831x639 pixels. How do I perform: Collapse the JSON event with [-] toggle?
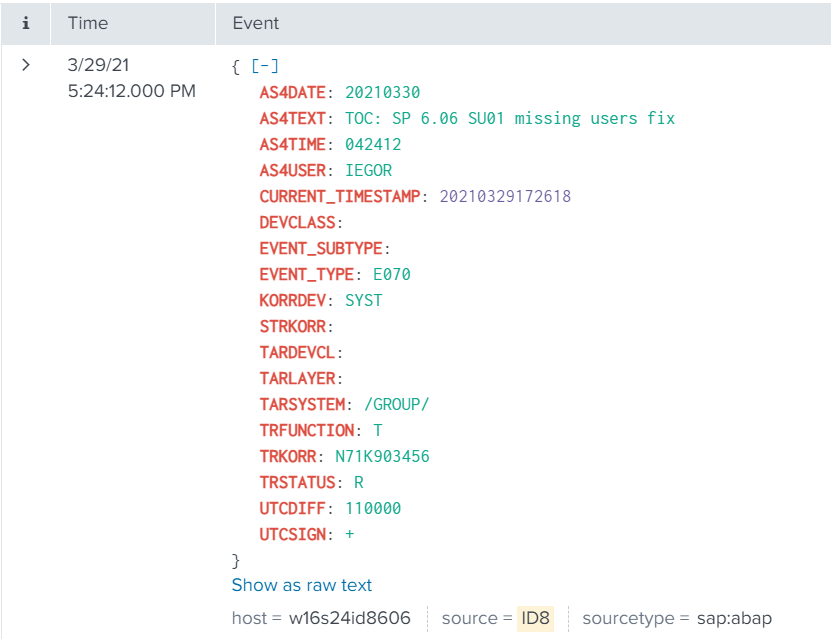(265, 66)
